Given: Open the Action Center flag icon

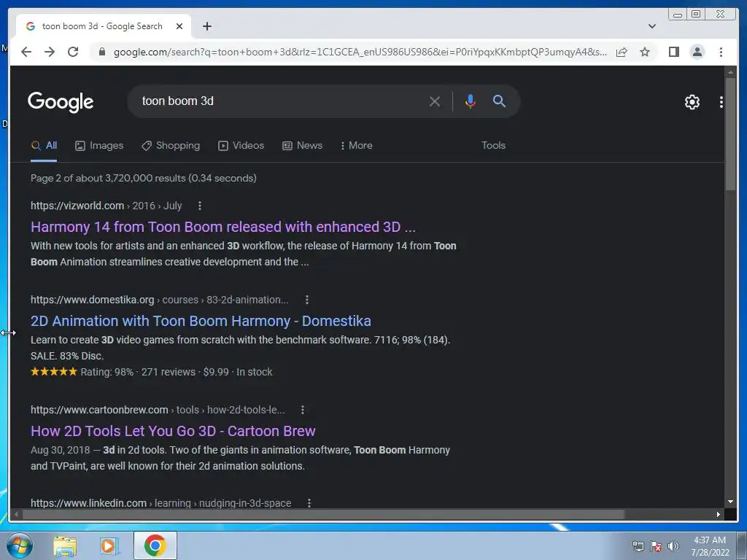Looking at the screenshot, I should click(x=656, y=546).
